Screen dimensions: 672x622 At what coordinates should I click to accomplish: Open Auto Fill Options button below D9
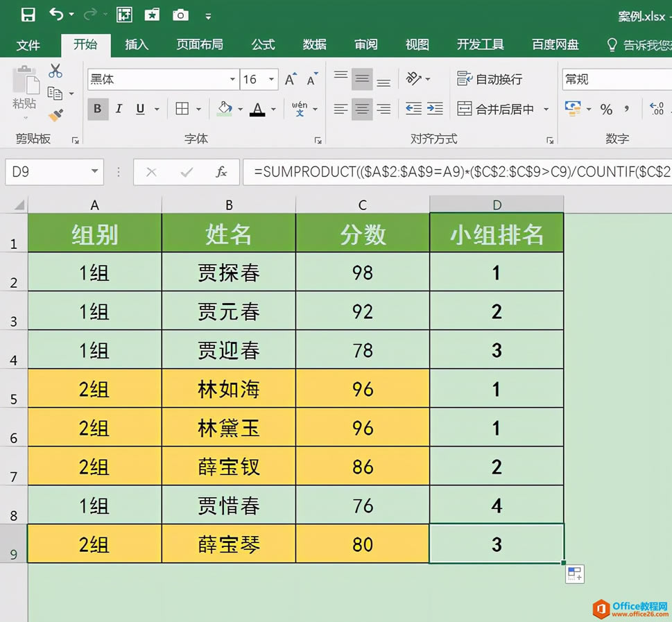click(x=575, y=574)
